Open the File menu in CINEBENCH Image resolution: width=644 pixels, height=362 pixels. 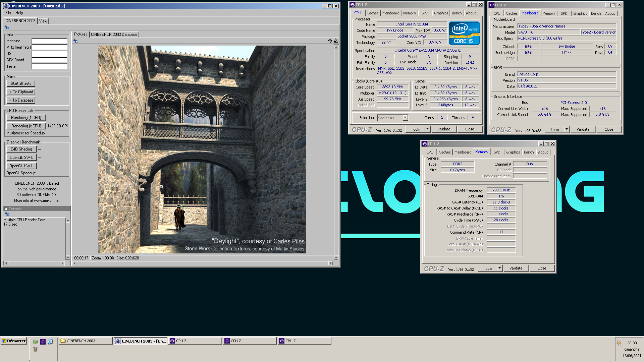click(x=8, y=13)
